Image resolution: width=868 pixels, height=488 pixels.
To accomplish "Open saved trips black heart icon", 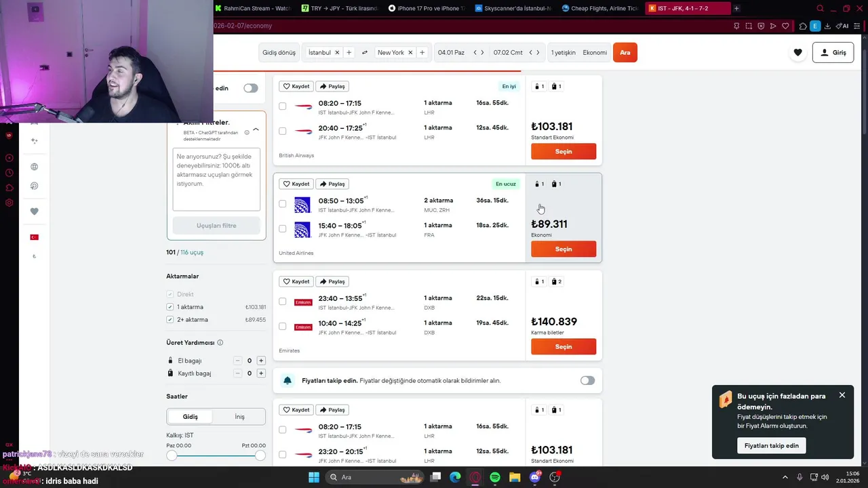I will pos(797,52).
